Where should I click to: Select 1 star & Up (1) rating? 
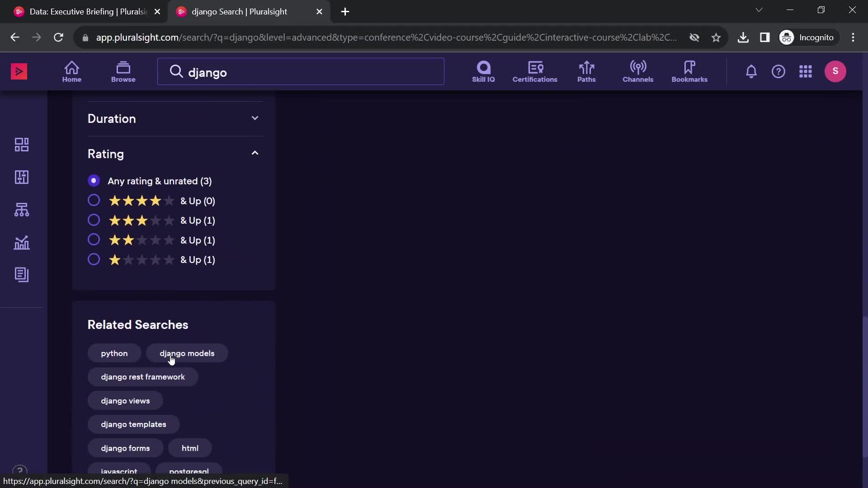94,259
